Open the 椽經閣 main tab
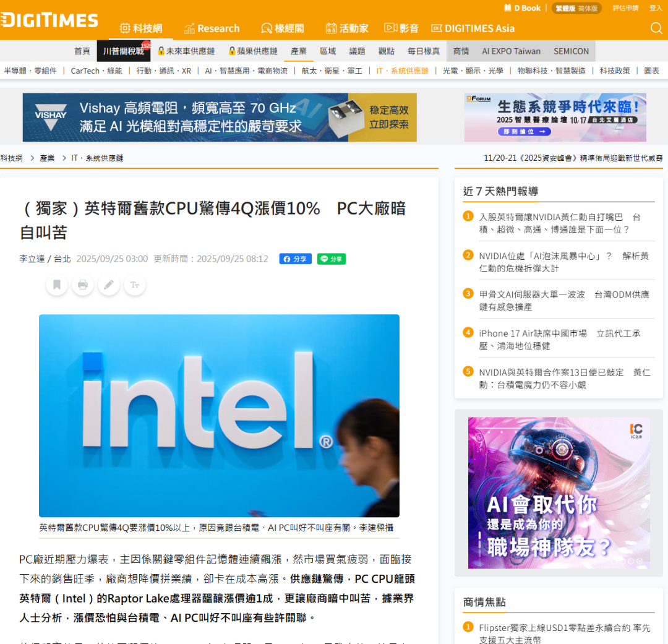 [283, 28]
